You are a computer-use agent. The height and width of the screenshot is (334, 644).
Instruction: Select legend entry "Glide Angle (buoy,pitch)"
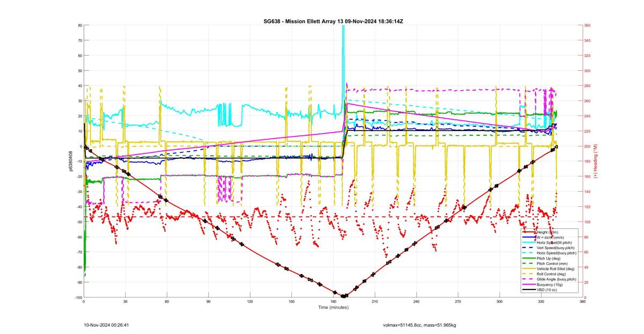pyautogui.click(x=557, y=279)
